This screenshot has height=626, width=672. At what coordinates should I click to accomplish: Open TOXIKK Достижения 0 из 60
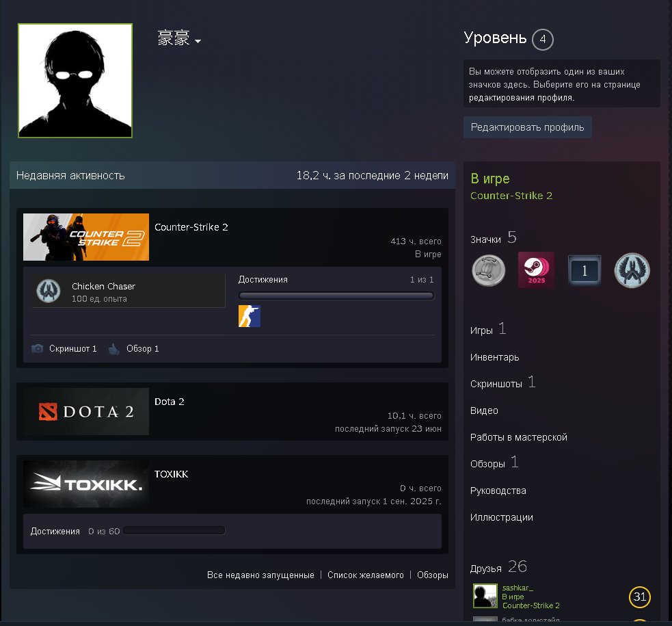click(x=75, y=531)
